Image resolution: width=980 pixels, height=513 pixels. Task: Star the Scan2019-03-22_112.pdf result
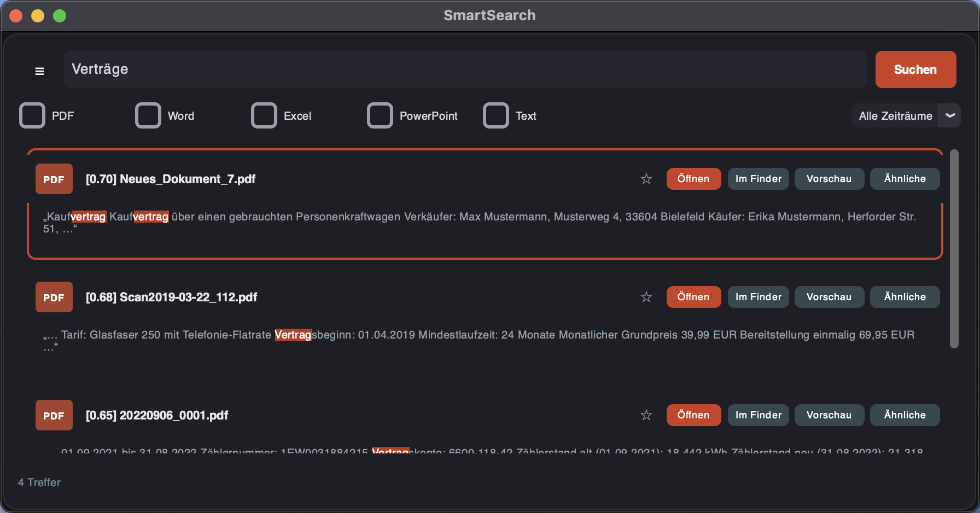tap(646, 297)
